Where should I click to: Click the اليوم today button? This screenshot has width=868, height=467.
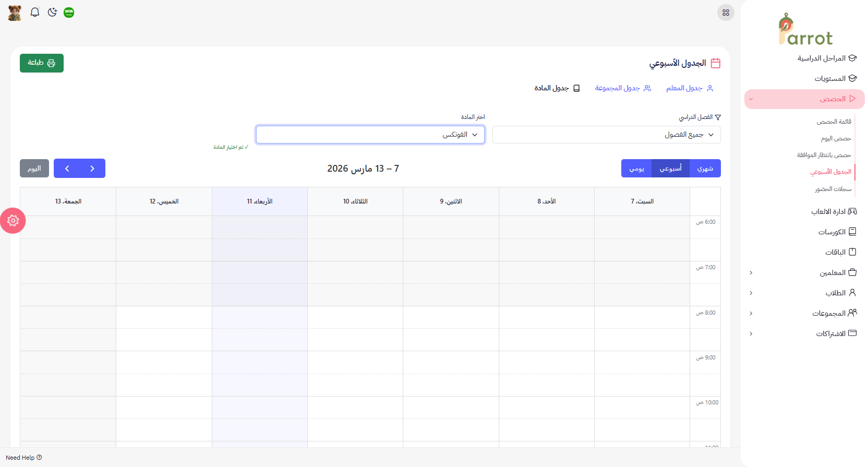pos(34,169)
